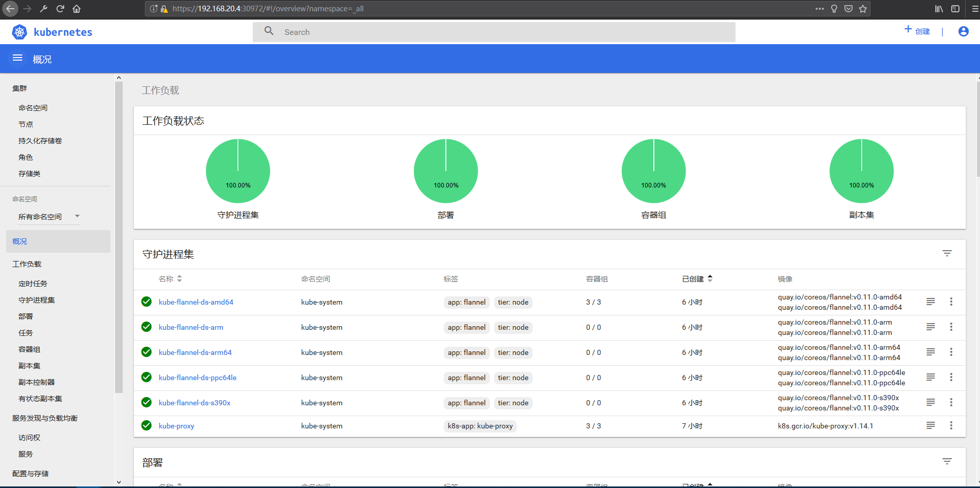Open filter icon for 守护进程集 table
Screen dimensions: 980x488
947,253
